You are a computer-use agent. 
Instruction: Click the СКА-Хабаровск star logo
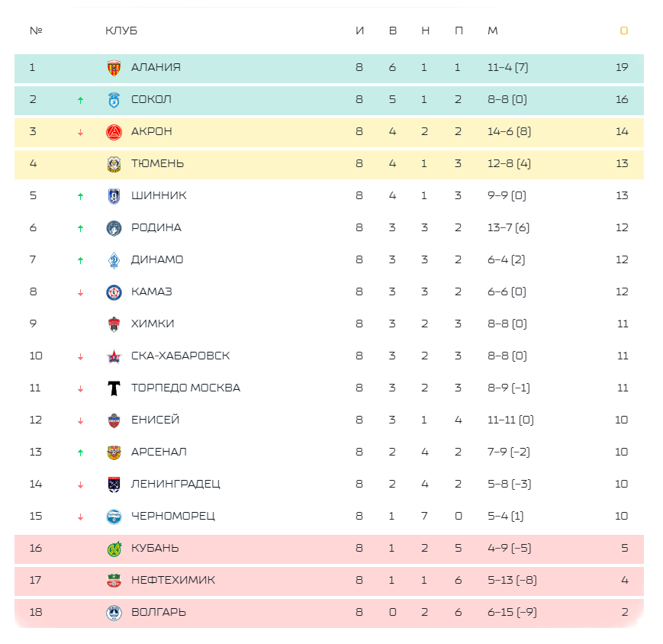click(114, 356)
